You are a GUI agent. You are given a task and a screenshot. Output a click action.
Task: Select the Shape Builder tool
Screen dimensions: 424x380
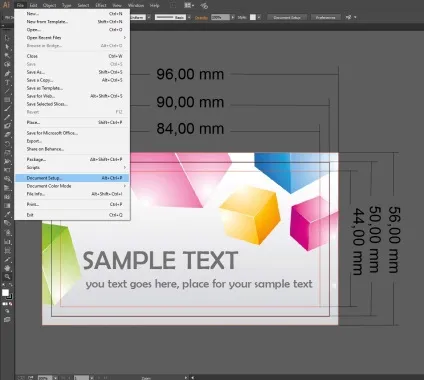pos(7,179)
